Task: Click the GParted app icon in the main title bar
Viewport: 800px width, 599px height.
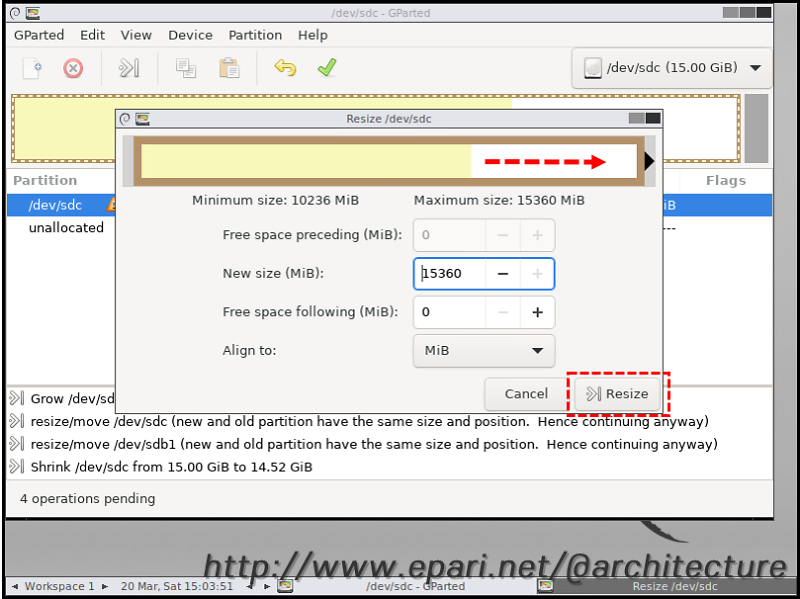Action: point(32,13)
